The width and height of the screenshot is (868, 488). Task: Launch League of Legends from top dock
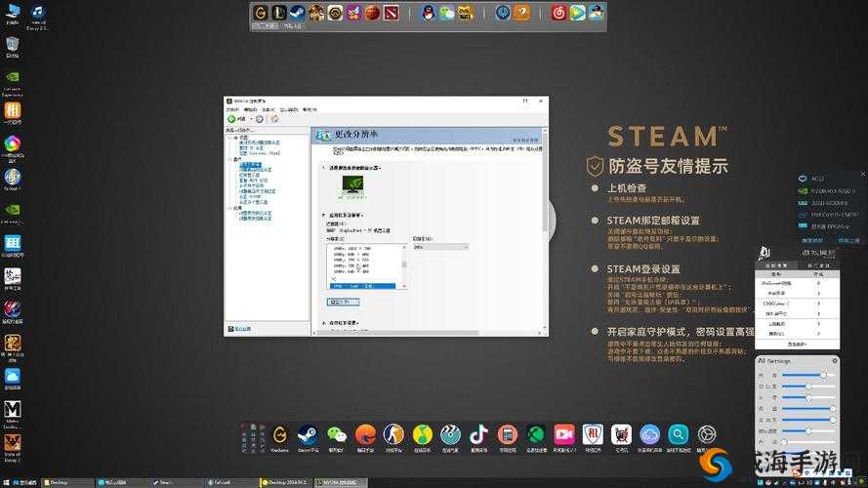(x=279, y=12)
